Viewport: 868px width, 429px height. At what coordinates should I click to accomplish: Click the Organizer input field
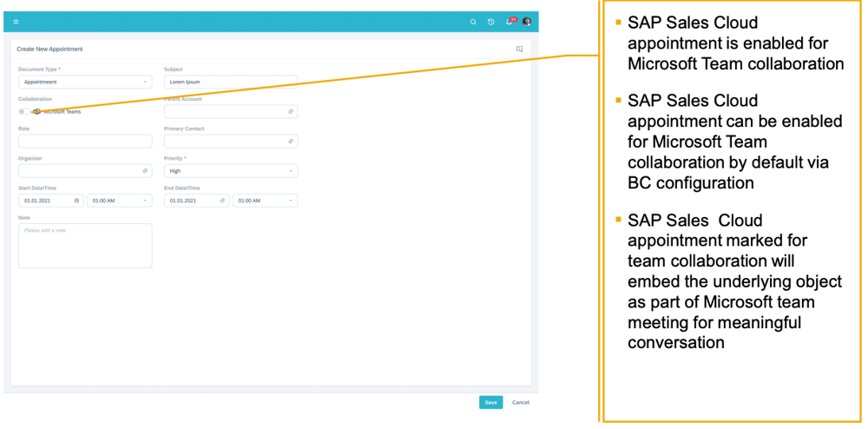coord(85,171)
